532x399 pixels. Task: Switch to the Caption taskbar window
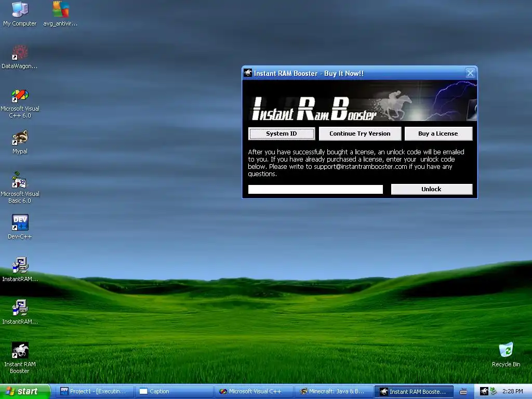tap(174, 392)
